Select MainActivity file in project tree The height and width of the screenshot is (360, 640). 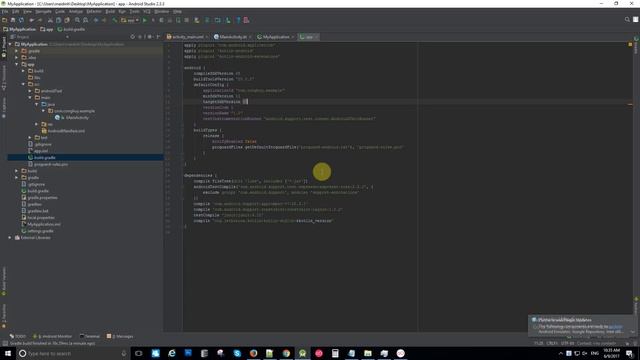pyautogui.click(x=72, y=118)
